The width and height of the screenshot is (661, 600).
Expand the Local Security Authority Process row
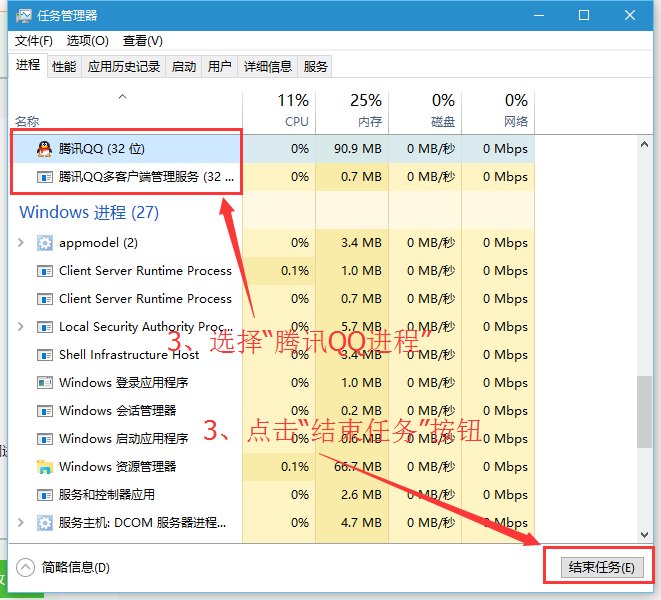tap(20, 327)
